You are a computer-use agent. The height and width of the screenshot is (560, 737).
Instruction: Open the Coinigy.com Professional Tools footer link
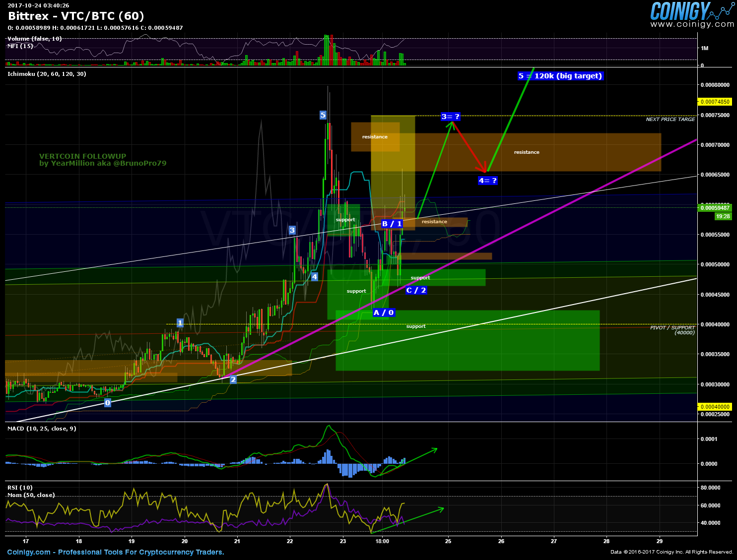coord(116,552)
